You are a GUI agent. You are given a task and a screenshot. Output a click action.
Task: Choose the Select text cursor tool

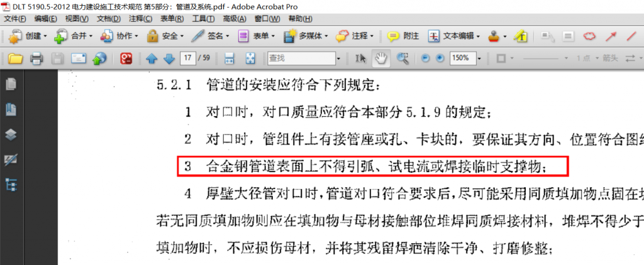pos(360,58)
